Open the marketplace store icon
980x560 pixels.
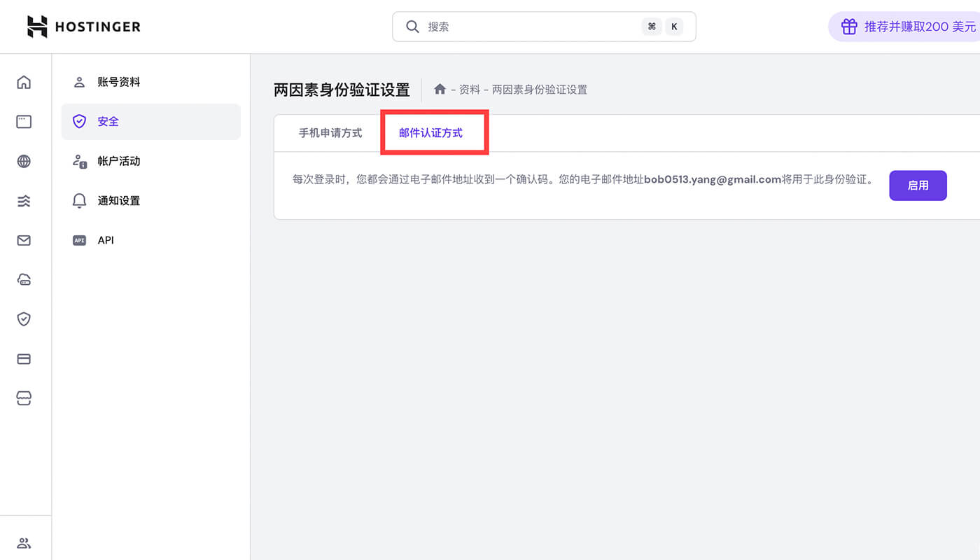(x=24, y=398)
